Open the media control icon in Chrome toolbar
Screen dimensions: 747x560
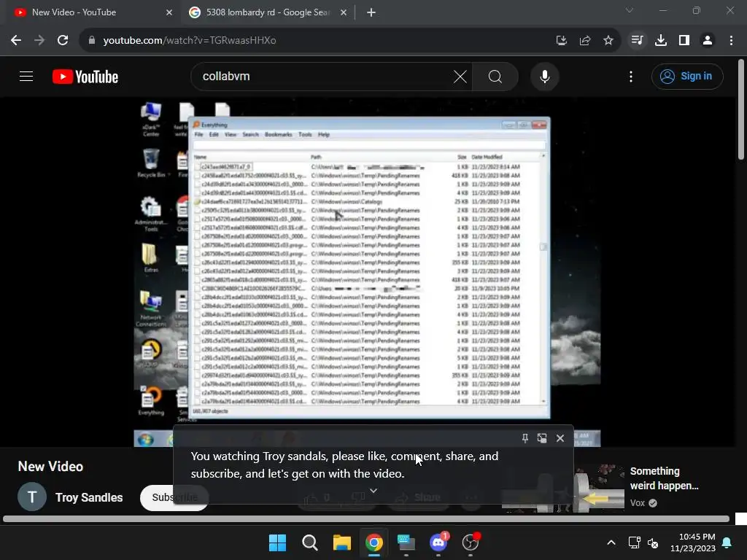(637, 41)
